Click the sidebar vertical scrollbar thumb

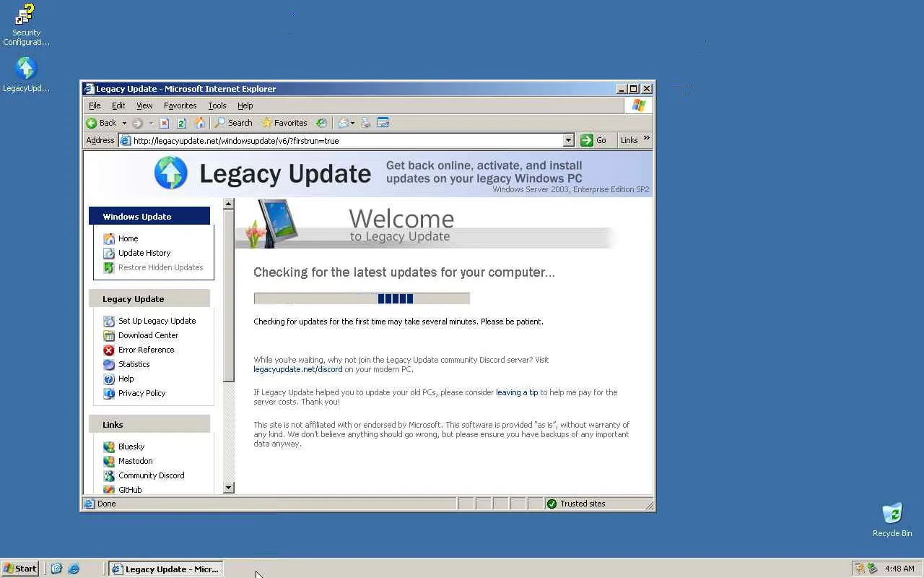(229, 296)
